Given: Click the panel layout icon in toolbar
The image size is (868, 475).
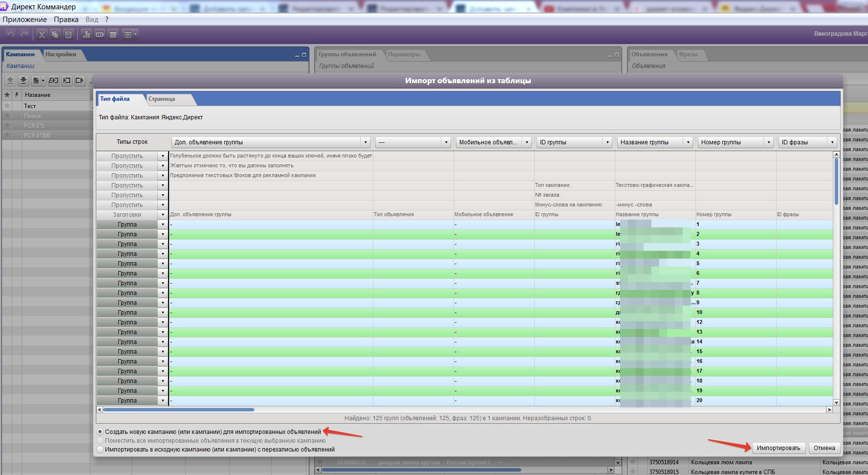Looking at the screenshot, I should [128, 34].
